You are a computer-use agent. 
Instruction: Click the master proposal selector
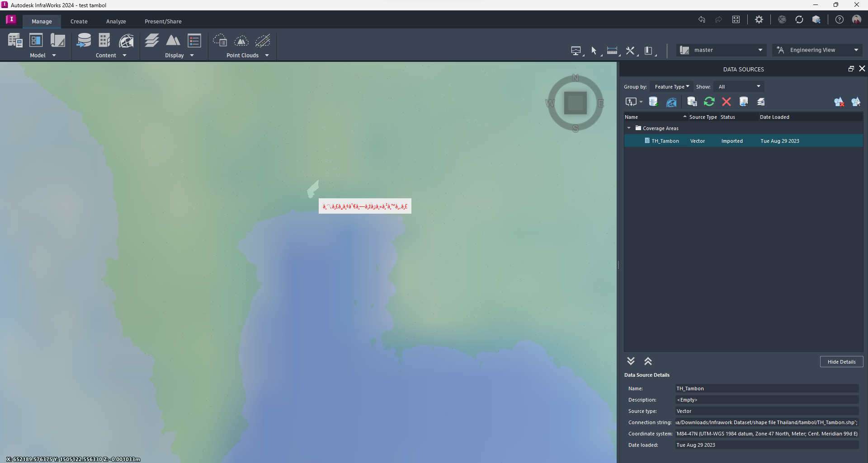point(721,50)
